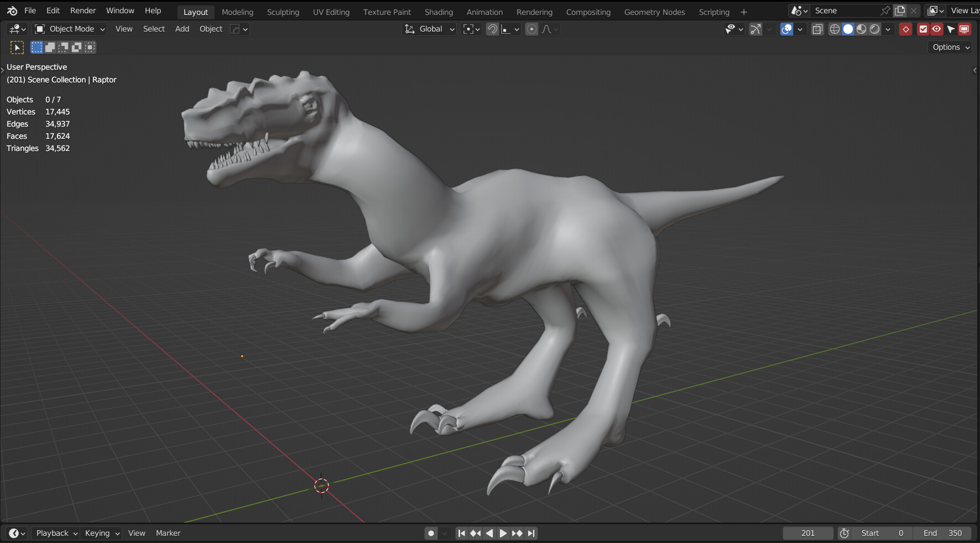
Task: Open the Options popover in viewport corner
Action: [949, 47]
